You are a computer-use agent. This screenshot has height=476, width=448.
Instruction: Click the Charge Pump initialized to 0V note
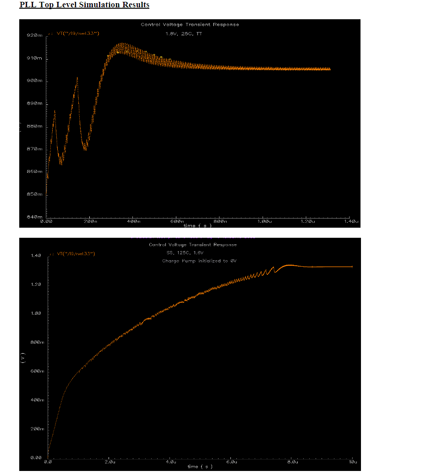[199, 261]
